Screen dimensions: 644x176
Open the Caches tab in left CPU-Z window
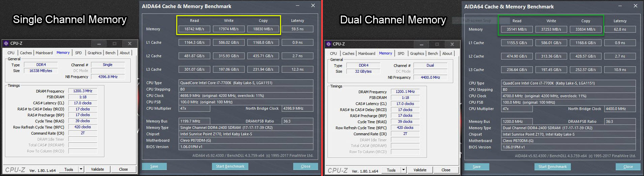tap(26, 53)
